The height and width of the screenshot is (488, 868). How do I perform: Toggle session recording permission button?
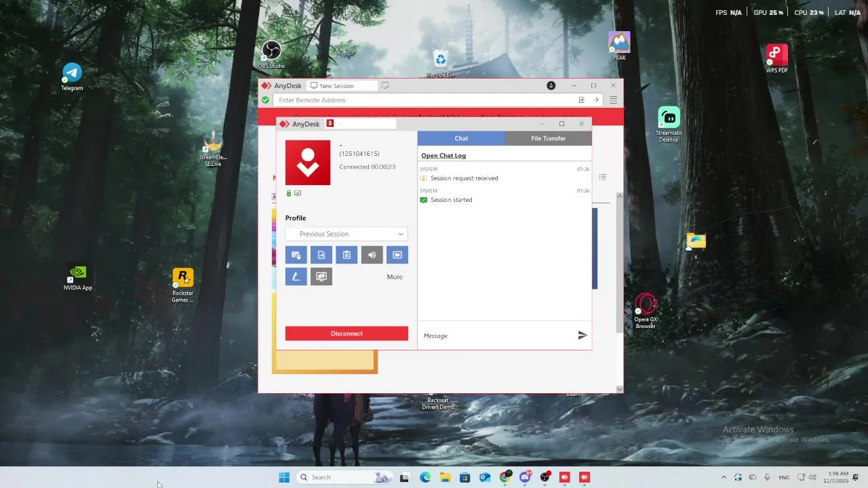point(397,255)
